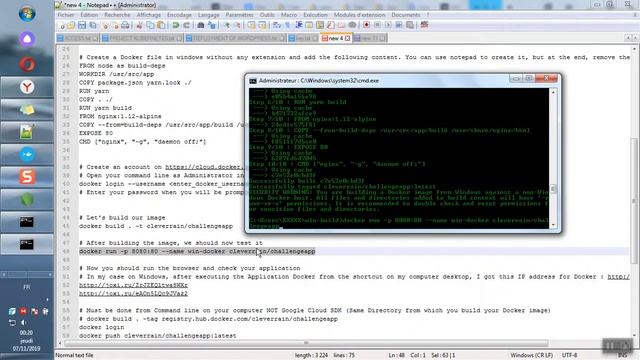This screenshot has height=360, width=640.
Task: Open Yandex browser from the taskbar
Action: 27,87
